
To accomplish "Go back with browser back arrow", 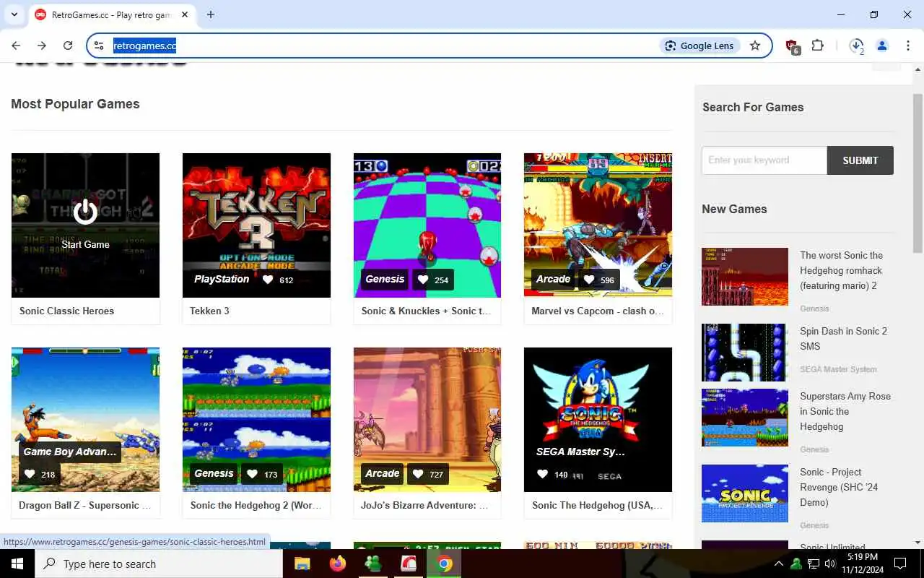I will tap(16, 46).
